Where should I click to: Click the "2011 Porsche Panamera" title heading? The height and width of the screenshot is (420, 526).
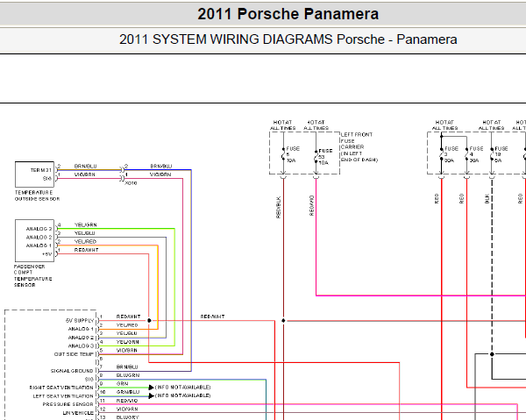click(288, 14)
